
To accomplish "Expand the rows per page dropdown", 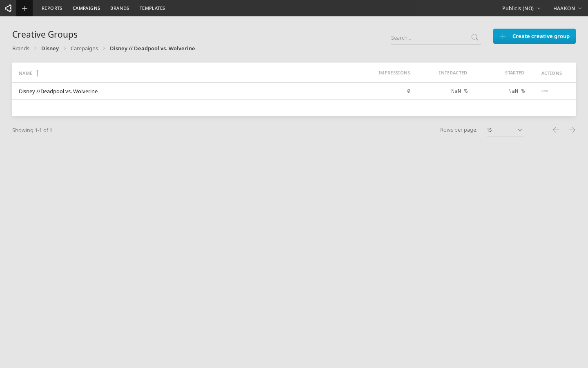I will (x=505, y=130).
